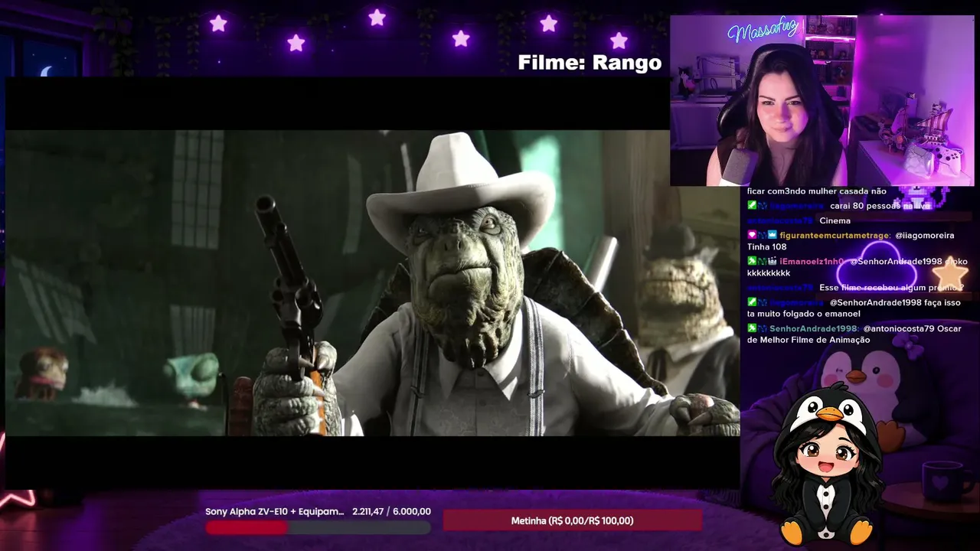980x551 pixels.
Task: Click the 'Tinha 108' chat message text
Action: click(x=769, y=246)
